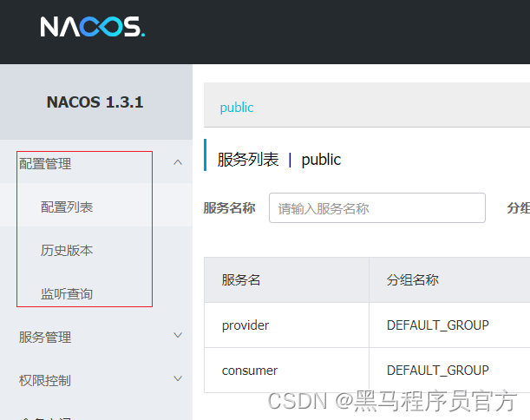530x420 pixels.
Task: Click the NACOS 1.3.1 sidebar title
Action: pyautogui.click(x=95, y=102)
